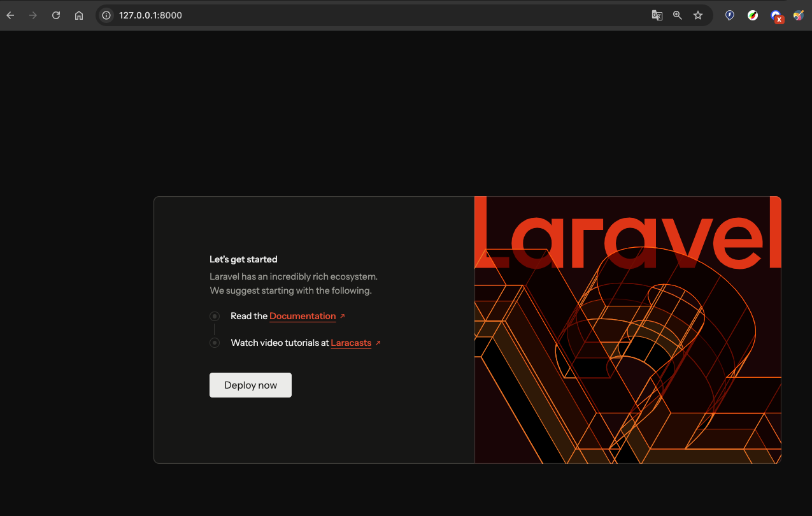Viewport: 812px width, 516px height.
Task: Click the arrow icon beside Documentation
Action: pos(343,316)
